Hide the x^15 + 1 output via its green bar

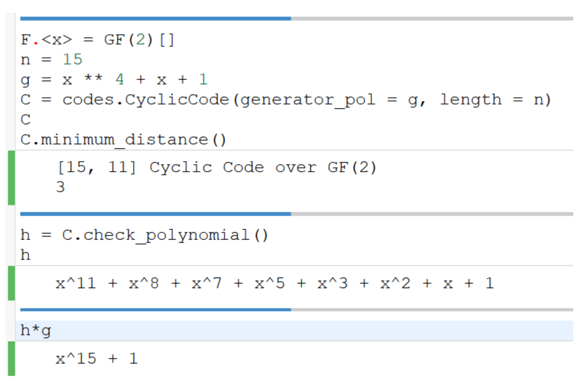pos(11,358)
